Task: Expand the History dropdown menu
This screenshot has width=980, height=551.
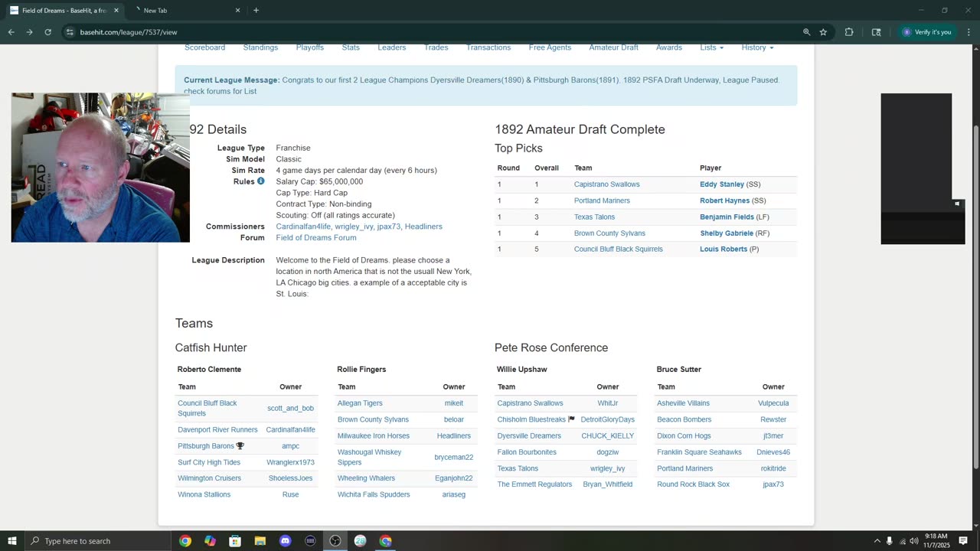Action: pos(757,47)
